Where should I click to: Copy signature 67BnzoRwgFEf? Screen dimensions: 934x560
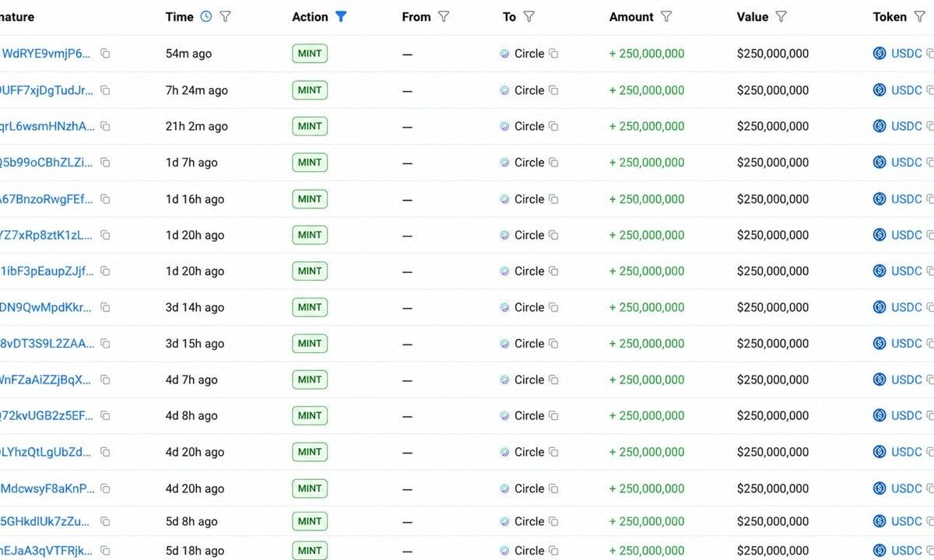tap(105, 199)
